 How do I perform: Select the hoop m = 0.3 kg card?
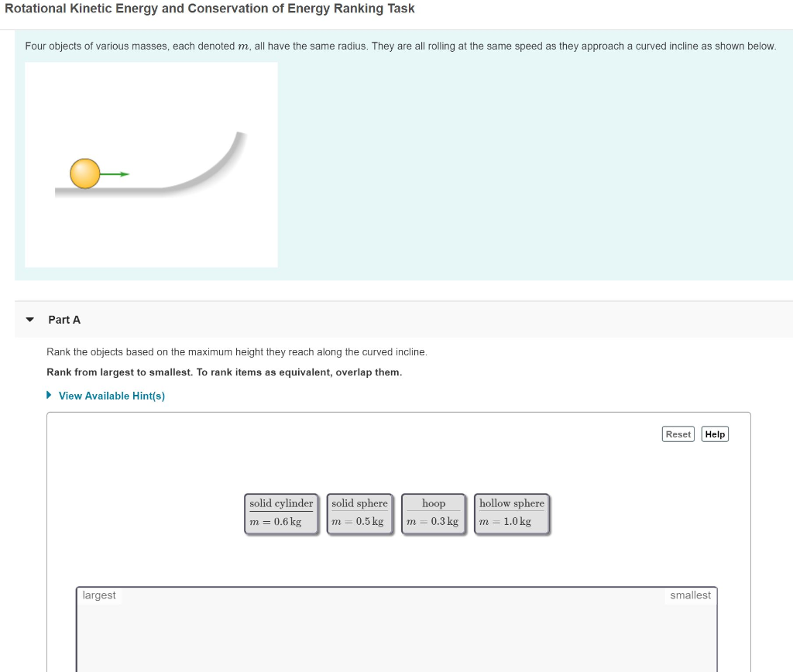click(x=433, y=512)
